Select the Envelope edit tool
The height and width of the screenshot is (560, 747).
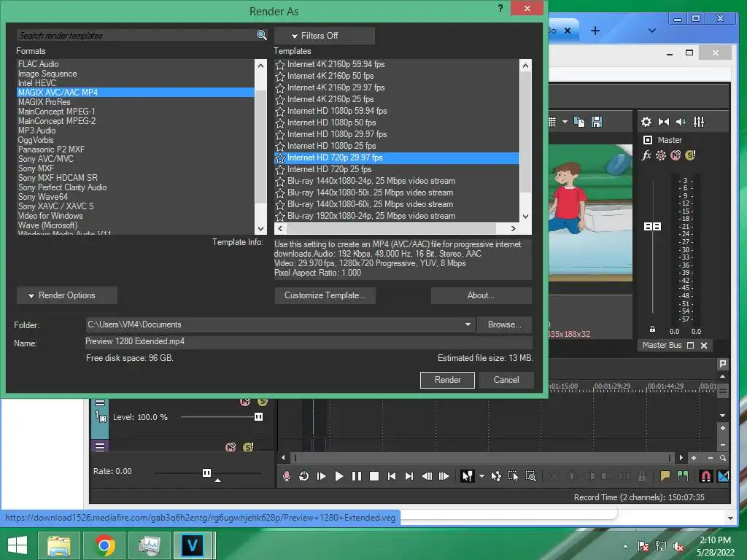496,476
